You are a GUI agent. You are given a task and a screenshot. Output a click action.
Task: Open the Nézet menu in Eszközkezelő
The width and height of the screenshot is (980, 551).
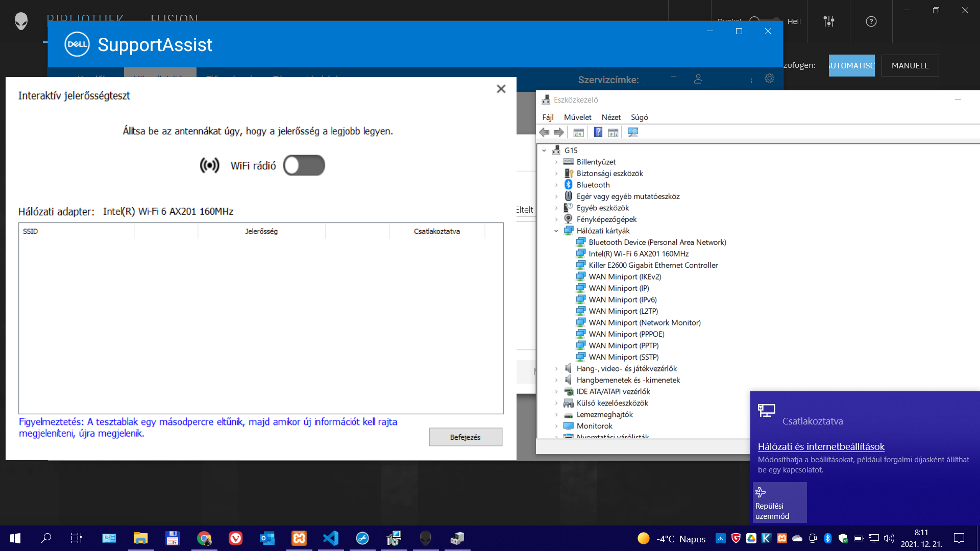tap(611, 117)
